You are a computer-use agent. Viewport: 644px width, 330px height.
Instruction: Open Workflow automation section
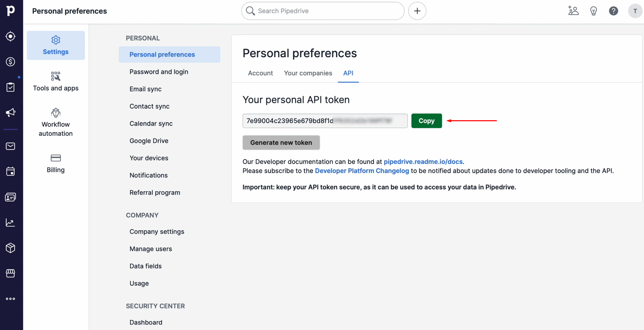click(x=56, y=122)
